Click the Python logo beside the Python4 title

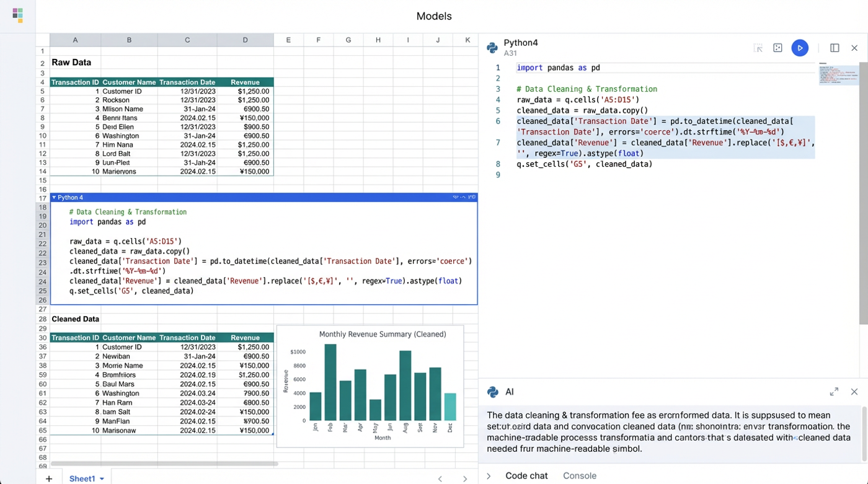(492, 48)
